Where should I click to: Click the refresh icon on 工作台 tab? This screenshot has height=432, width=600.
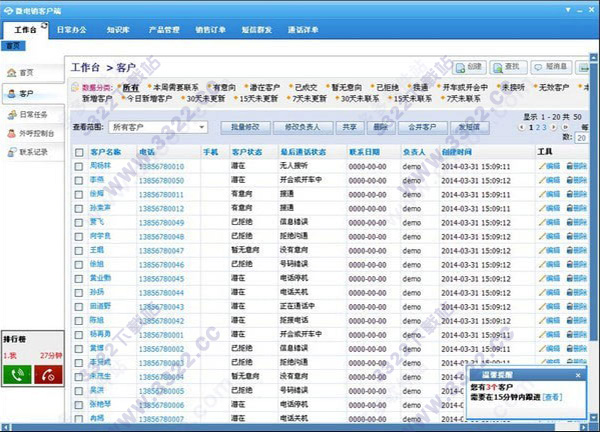(44, 26)
